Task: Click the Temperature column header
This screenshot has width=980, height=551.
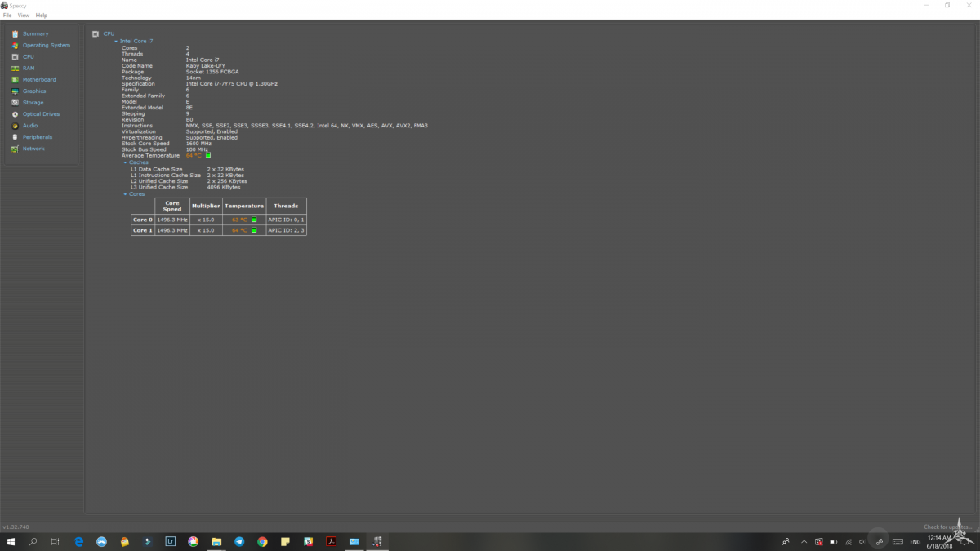Action: 244,206
